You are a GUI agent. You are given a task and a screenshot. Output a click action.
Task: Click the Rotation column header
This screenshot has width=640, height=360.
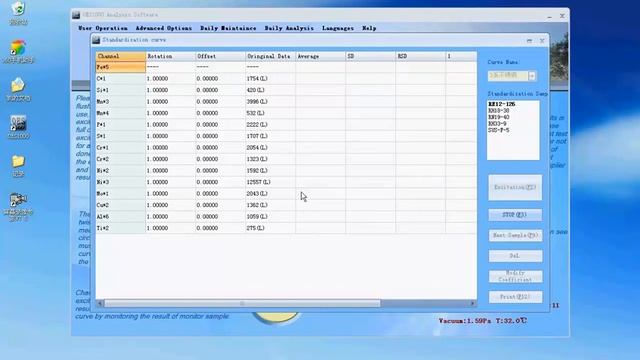click(171, 56)
